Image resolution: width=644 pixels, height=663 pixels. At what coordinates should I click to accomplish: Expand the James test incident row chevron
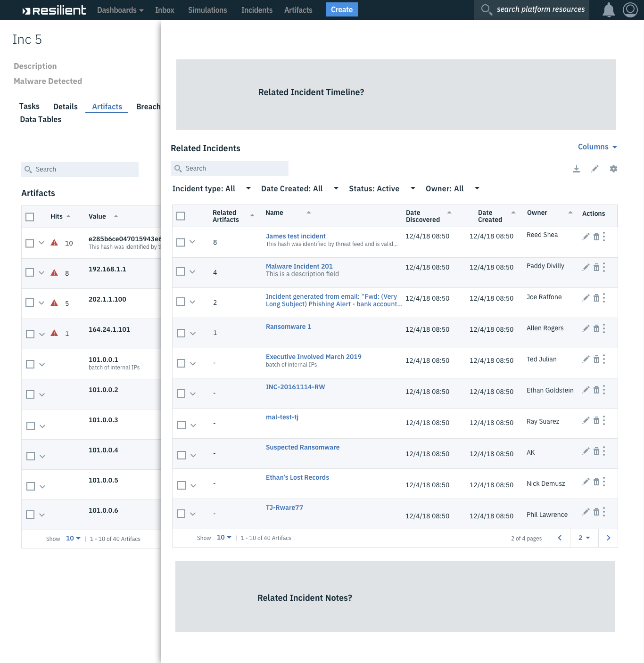tap(192, 242)
